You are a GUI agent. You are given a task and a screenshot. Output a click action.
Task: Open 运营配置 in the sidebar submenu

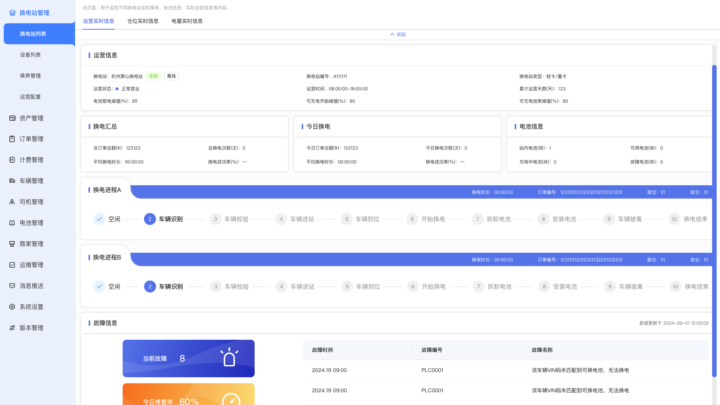click(x=30, y=97)
